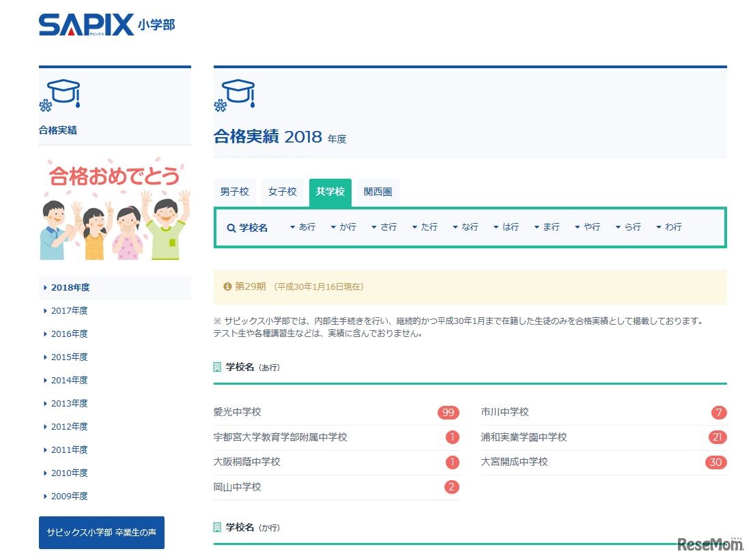Click the info icon in the 第29期 notice
The height and width of the screenshot is (560, 753).
[227, 286]
